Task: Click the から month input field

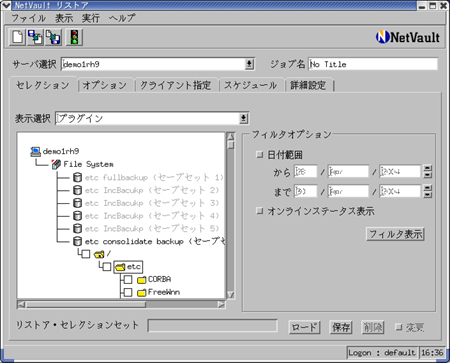Action: [348, 171]
